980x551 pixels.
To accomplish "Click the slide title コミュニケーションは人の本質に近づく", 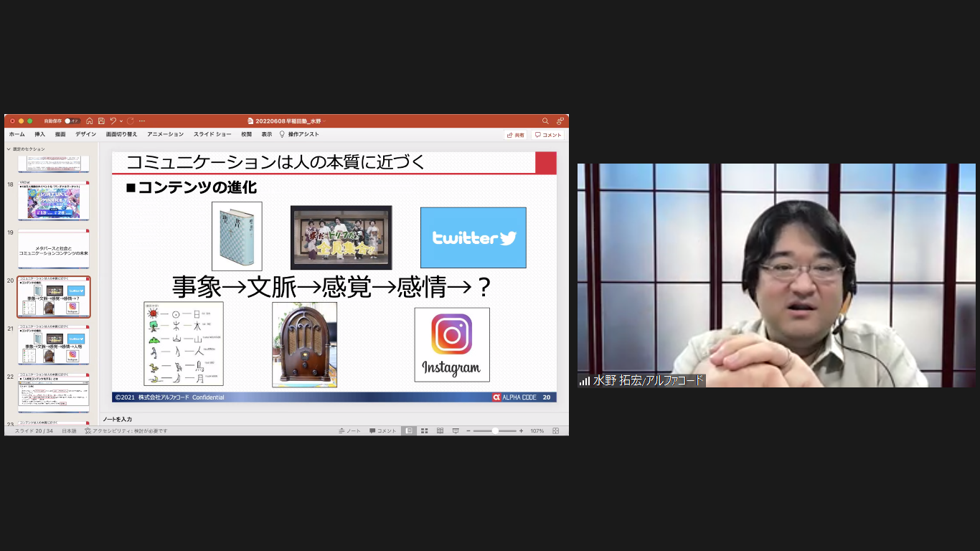I will click(276, 162).
